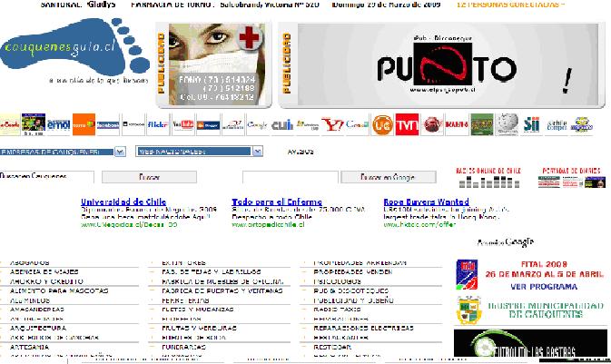The width and height of the screenshot is (611, 364).
Task: Open the FITAL 2009 event logo
Action: pos(467,275)
